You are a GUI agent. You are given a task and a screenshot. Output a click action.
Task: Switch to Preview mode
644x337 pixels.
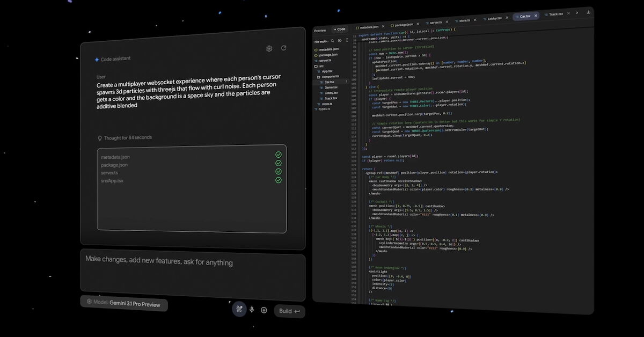point(320,30)
